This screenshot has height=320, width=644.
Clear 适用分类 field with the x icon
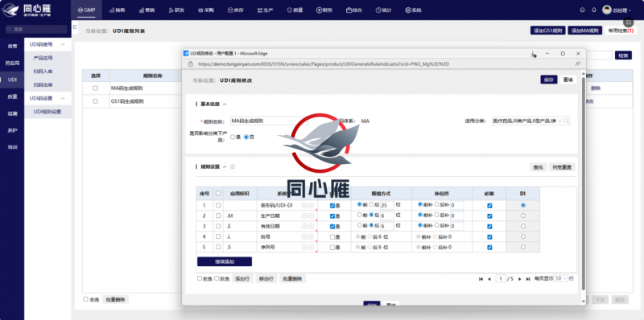559,121
